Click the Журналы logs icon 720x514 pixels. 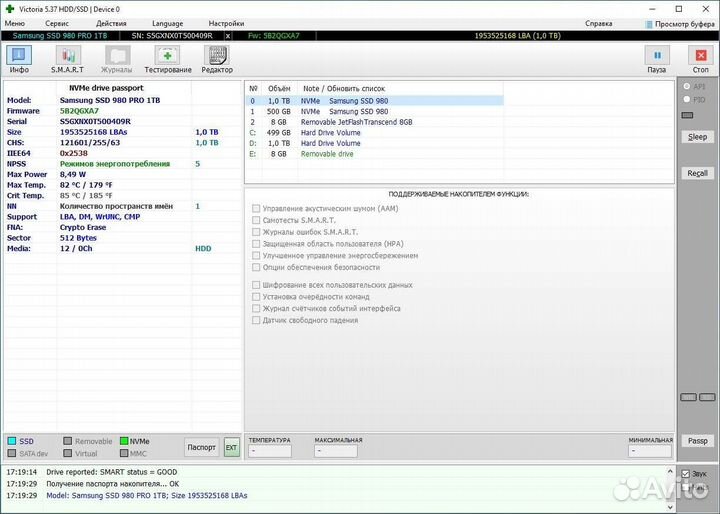pos(117,59)
